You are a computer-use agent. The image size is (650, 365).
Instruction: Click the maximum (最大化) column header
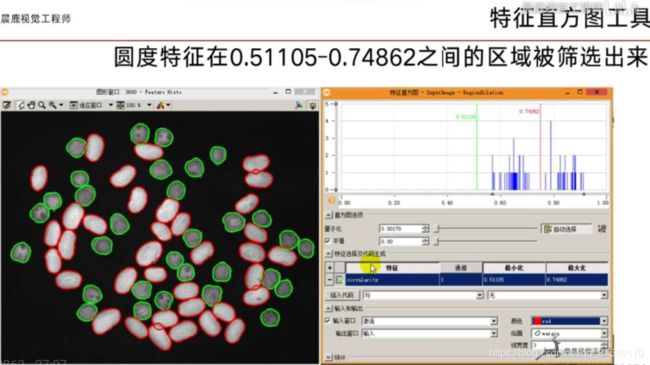[x=577, y=268]
